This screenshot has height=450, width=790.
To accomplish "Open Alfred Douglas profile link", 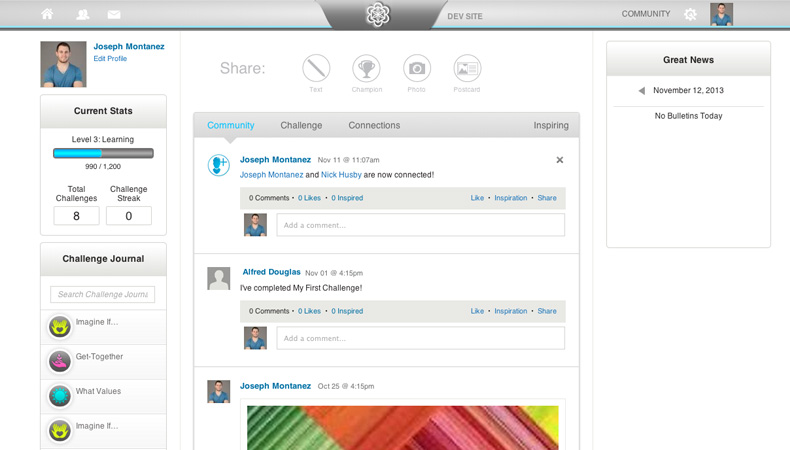I will (x=272, y=272).
